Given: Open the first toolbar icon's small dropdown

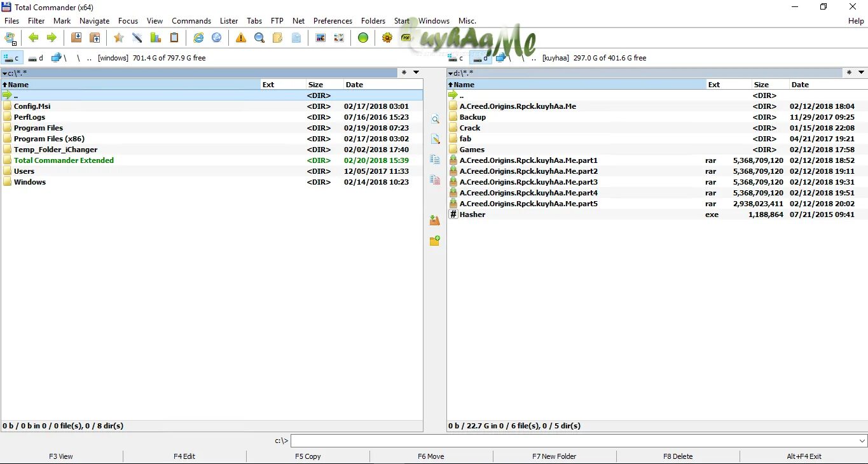Looking at the screenshot, I should pos(14,42).
